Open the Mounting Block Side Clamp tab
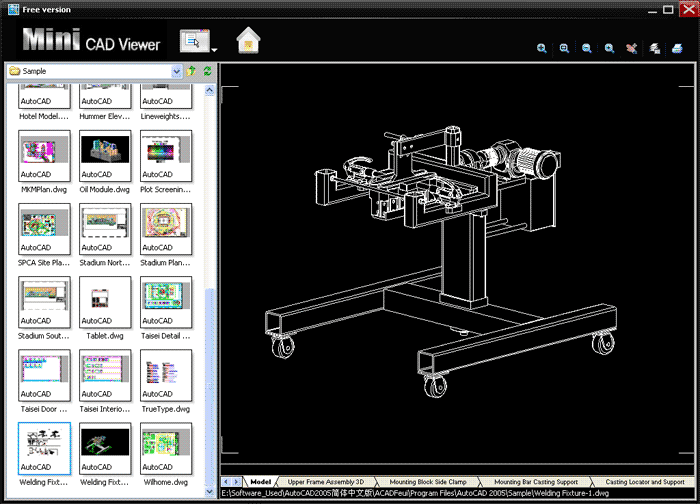 click(427, 482)
